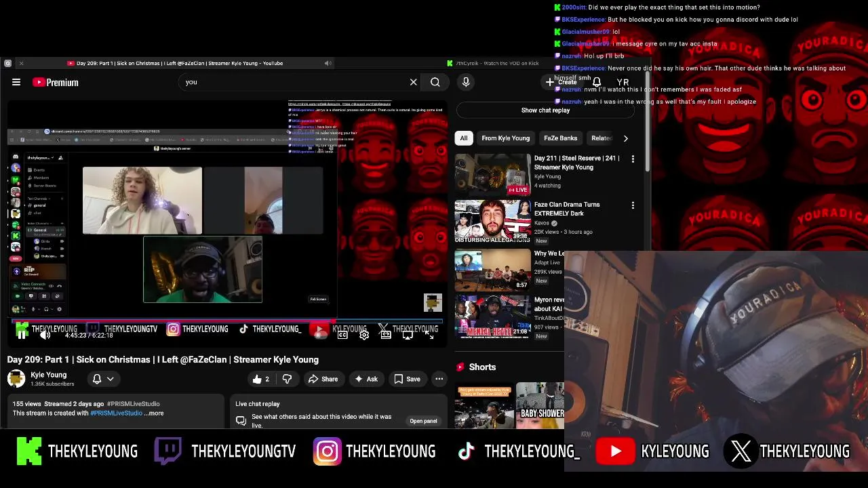
Task: Share the video
Action: tap(323, 379)
